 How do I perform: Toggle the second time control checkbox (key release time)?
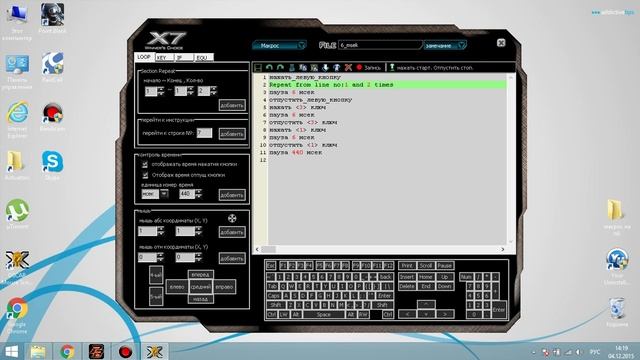click(x=145, y=175)
